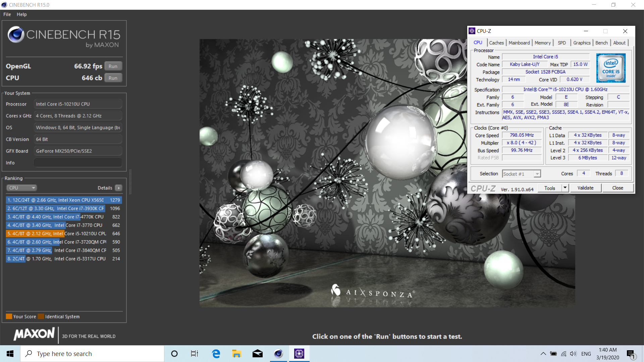Select the Core i7-3720QM ranking row
Image resolution: width=644 pixels, height=362 pixels.
[x=64, y=242]
